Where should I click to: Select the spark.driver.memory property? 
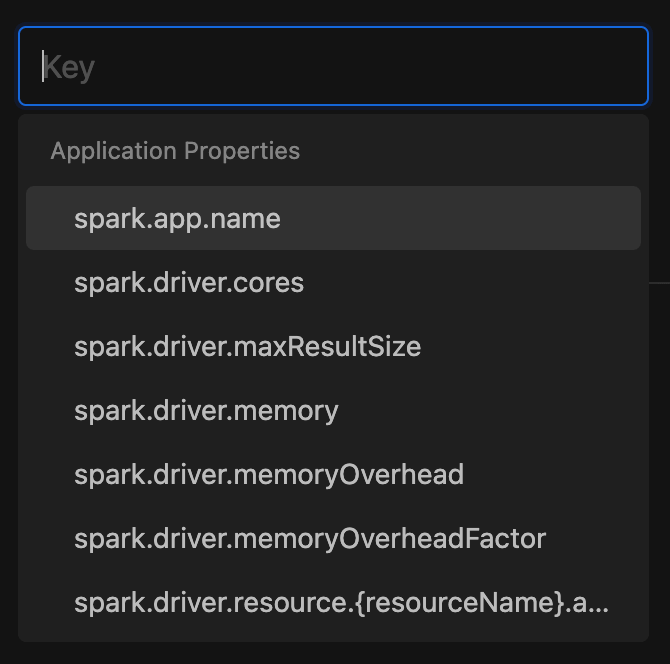coord(333,410)
